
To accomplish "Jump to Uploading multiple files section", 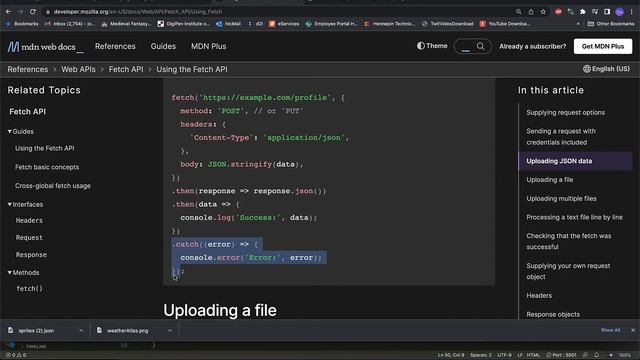I will (x=561, y=198).
